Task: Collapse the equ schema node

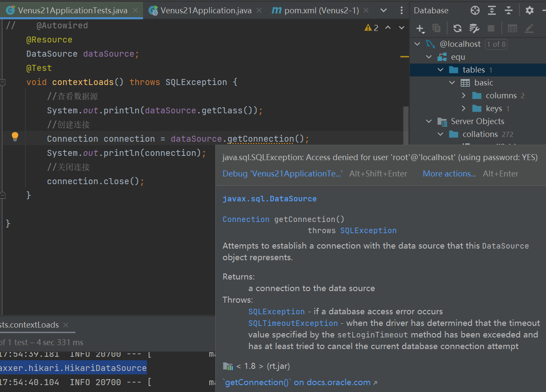Action: tap(429, 57)
